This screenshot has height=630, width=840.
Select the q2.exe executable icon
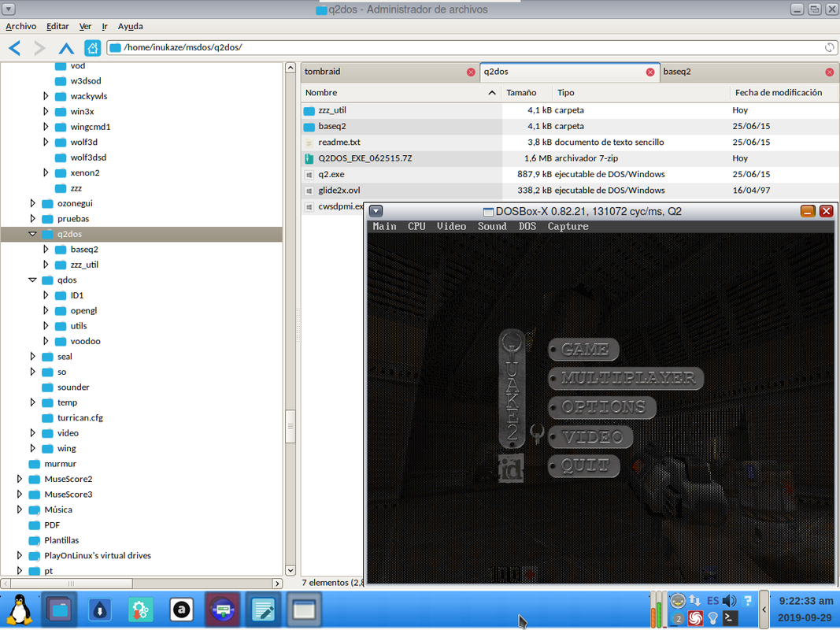(309, 175)
